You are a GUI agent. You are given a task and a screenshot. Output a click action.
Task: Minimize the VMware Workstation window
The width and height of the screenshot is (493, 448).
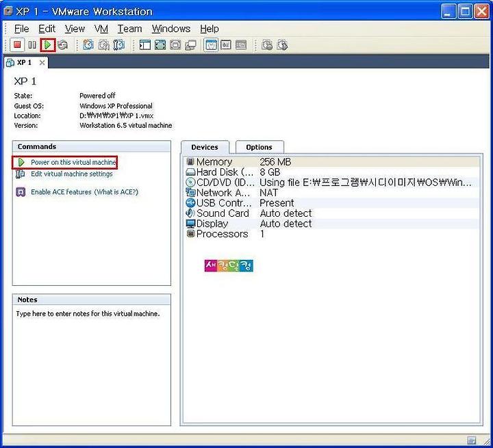pos(448,12)
